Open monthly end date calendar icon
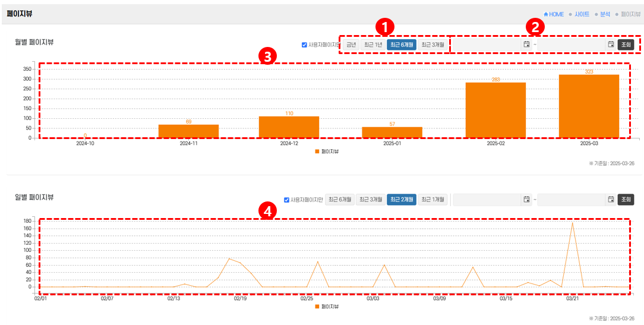Screen dimensions: 644x325 coord(611,45)
